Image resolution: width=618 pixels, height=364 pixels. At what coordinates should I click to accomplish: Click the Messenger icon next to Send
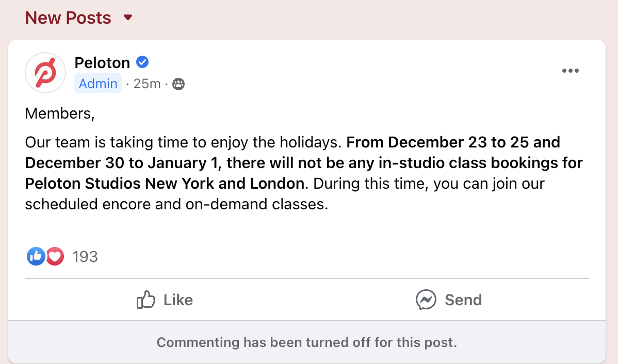426,300
